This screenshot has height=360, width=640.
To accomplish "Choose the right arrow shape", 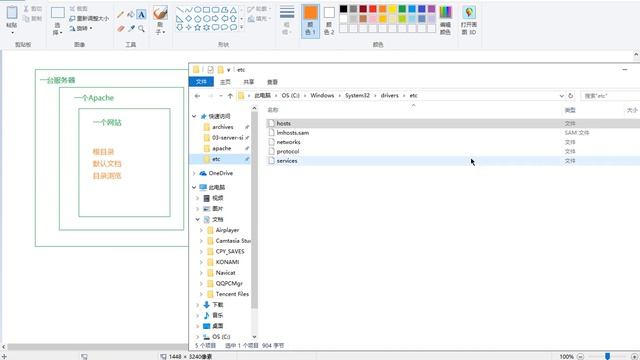I will 215,18.
